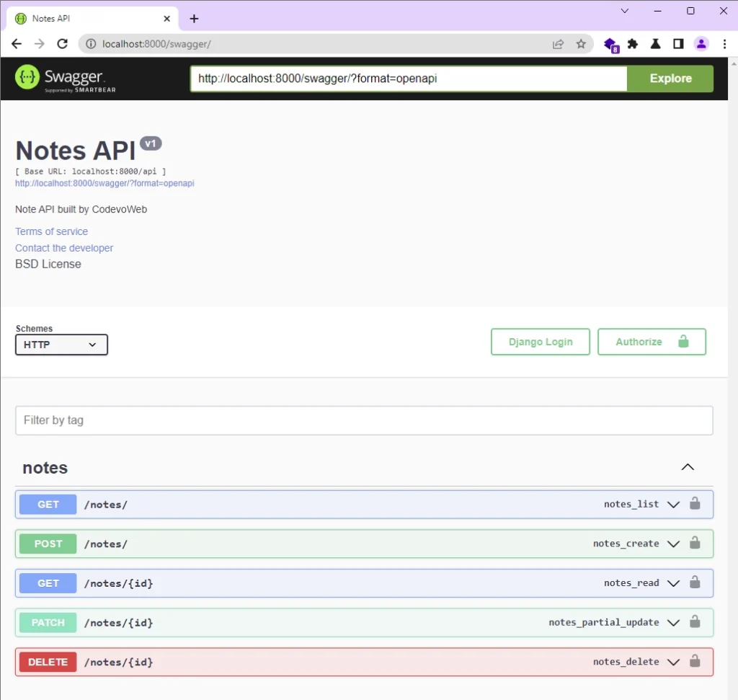Reload the page using the refresh icon
Viewport: 738px width, 700px height.
(63, 44)
